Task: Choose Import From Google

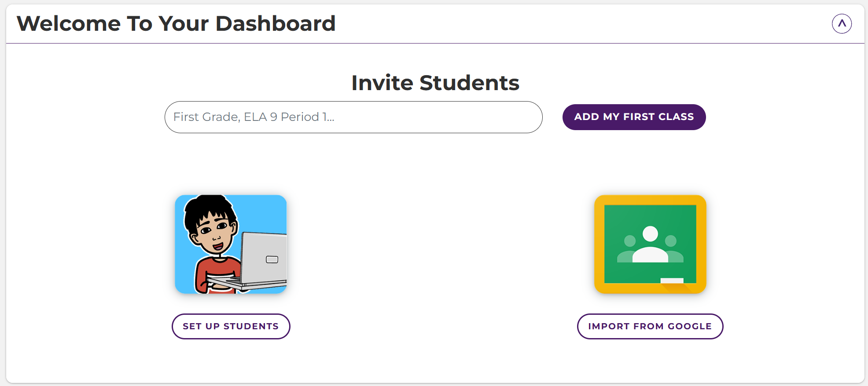Action: pyautogui.click(x=650, y=326)
